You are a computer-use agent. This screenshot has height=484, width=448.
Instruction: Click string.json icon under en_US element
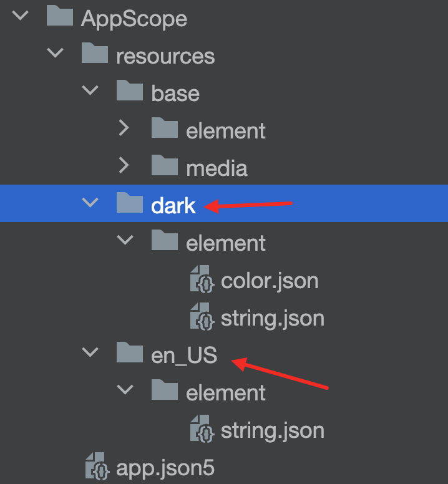[202, 428]
